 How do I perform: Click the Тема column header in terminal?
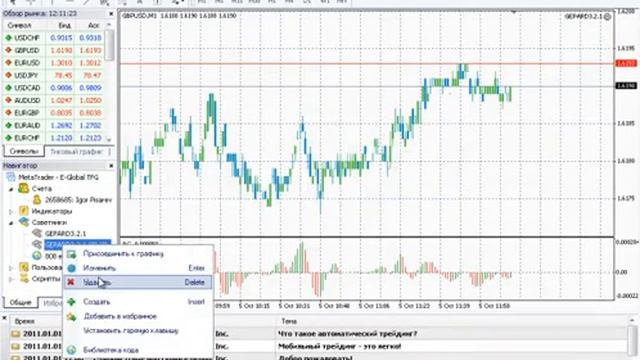click(x=289, y=322)
